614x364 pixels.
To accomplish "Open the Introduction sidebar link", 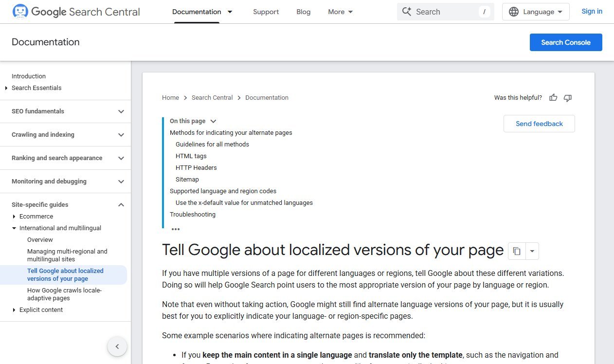I will tap(29, 76).
